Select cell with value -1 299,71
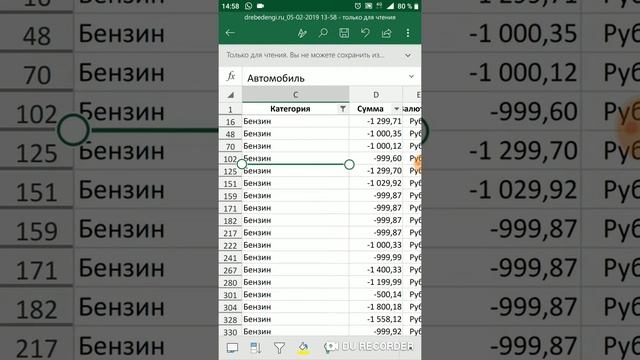Screen dimensions: 640x360 point(376,121)
